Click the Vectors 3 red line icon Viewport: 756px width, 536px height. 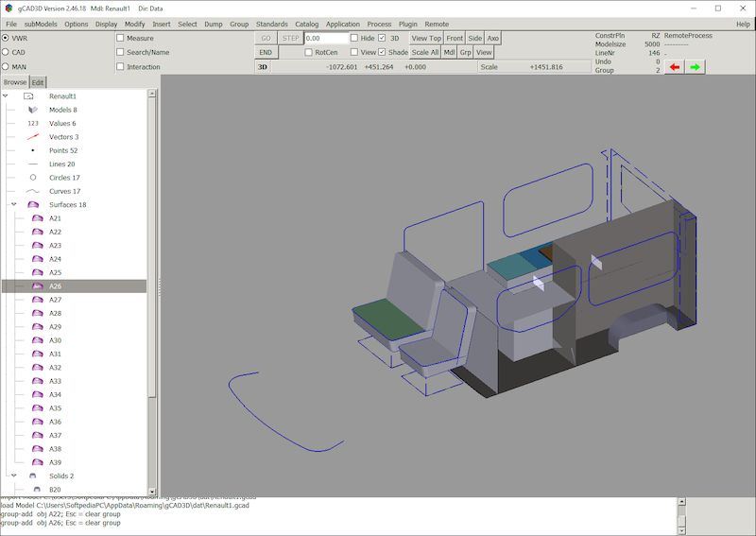pyautogui.click(x=33, y=137)
